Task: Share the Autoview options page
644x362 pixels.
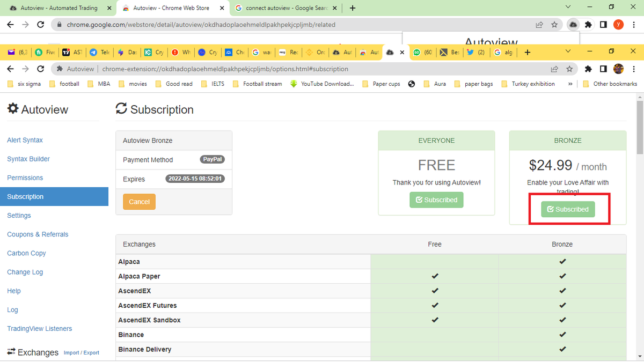Action: (x=554, y=69)
